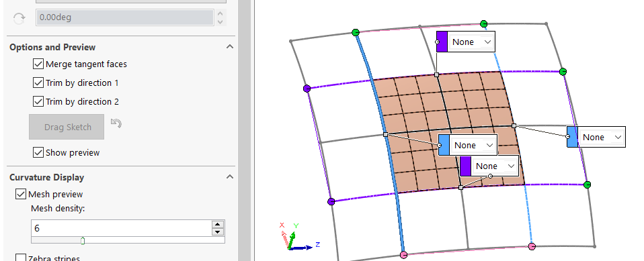Click the top purple tangency callout flag
The image size is (644, 261).
[x=442, y=42]
